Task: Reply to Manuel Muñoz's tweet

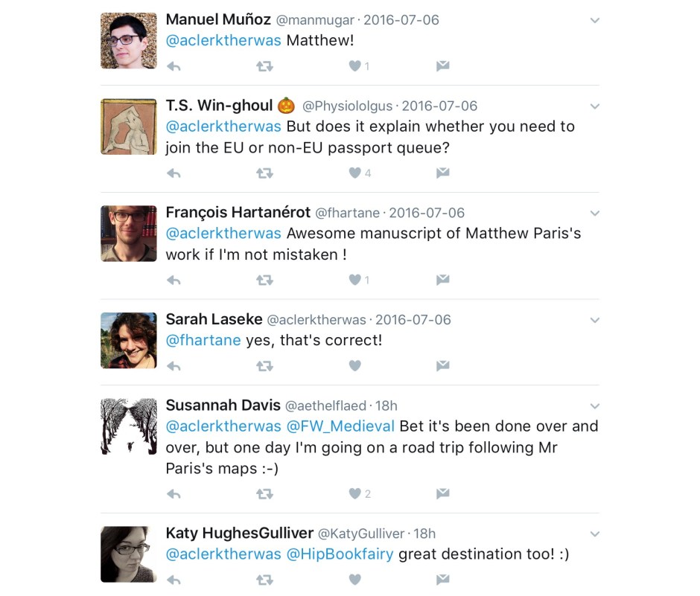Action: 174,66
